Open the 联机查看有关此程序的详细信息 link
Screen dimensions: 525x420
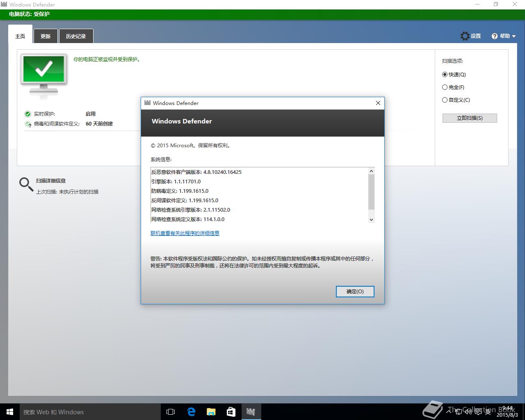pyautogui.click(x=185, y=233)
